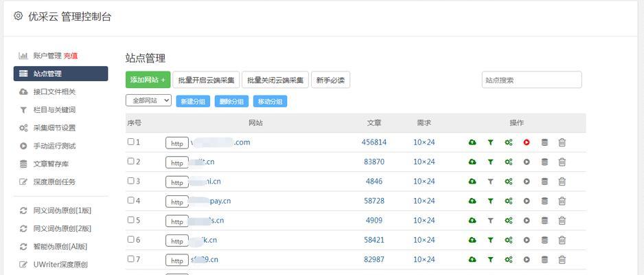Click the green 添加网站 + button

(148, 80)
